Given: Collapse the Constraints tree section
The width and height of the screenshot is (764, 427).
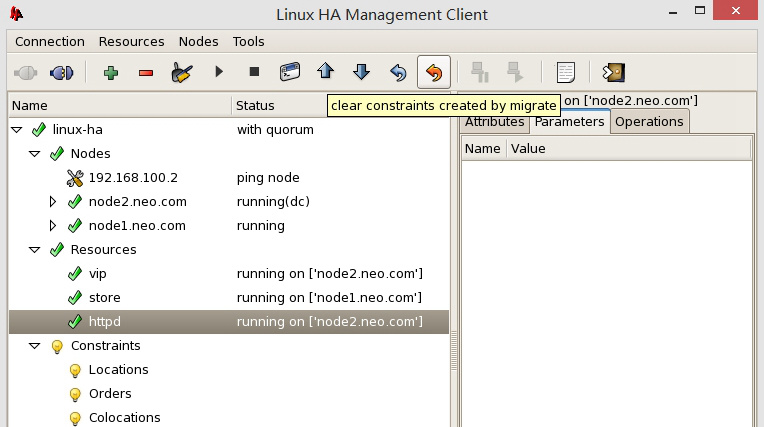Looking at the screenshot, I should point(34,346).
